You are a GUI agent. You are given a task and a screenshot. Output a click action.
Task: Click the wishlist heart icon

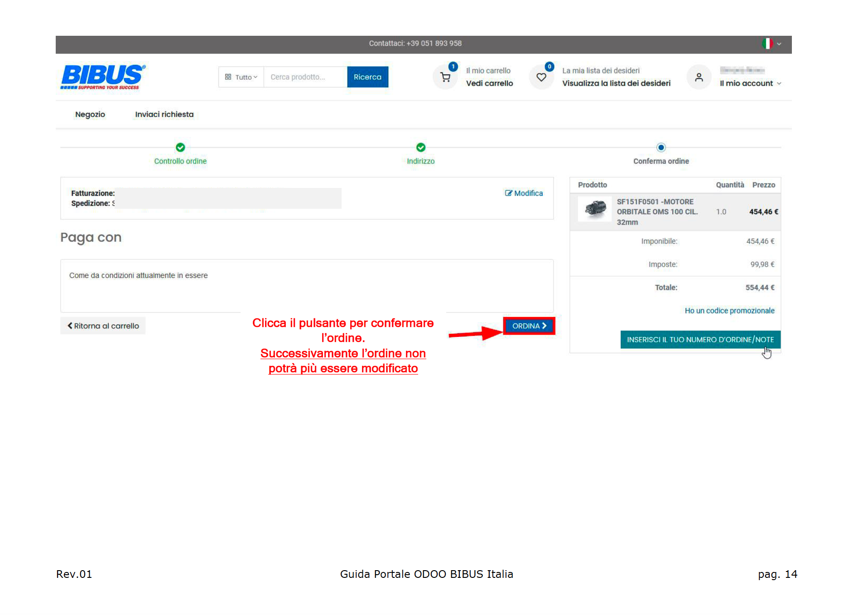[541, 77]
